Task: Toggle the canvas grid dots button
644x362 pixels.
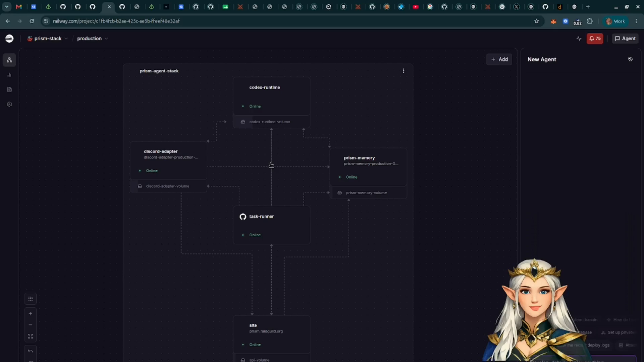Action: [x=31, y=299]
